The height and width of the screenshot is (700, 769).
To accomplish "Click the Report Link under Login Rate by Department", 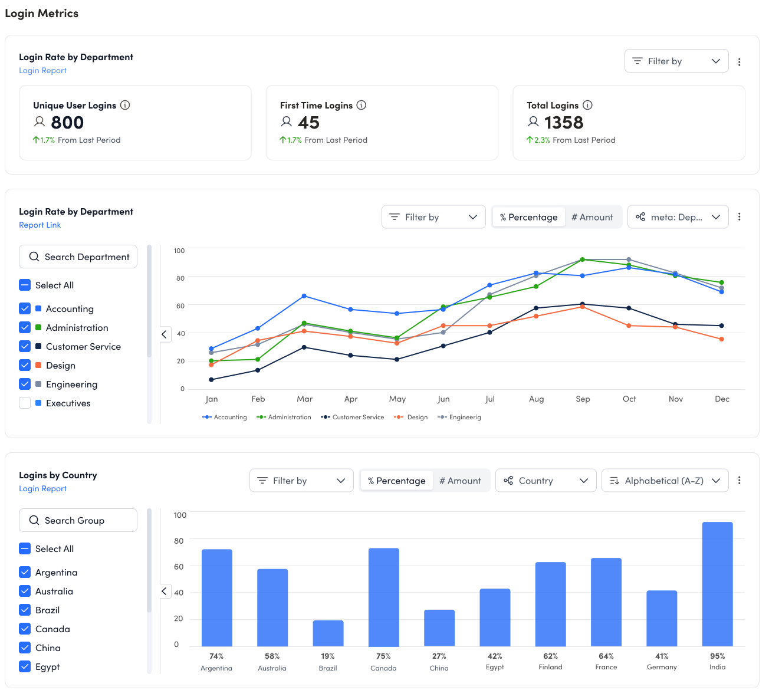I will tap(40, 225).
